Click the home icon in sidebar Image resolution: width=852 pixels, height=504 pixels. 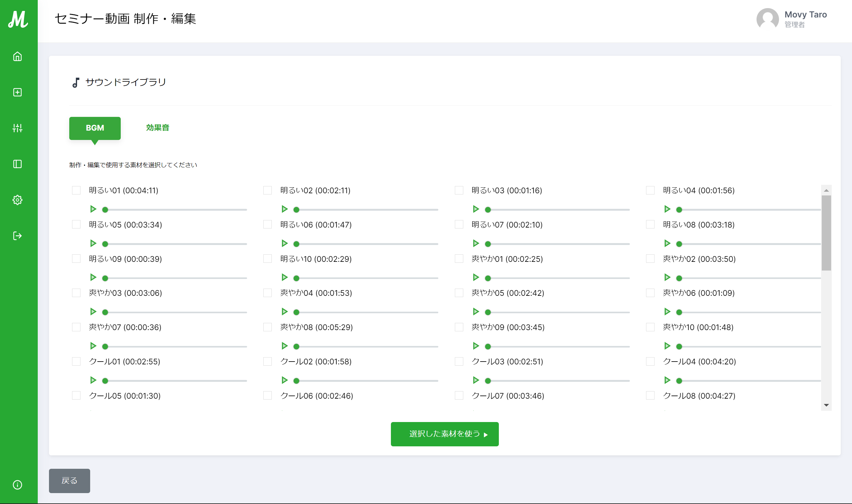[x=17, y=56]
